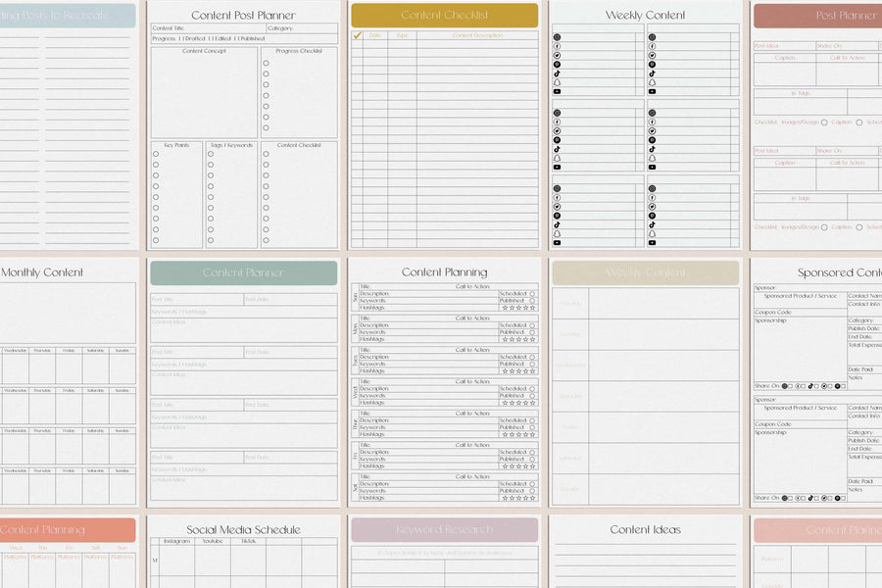Tick the first circle under Key Points
This screenshot has height=588, width=882.
pos(156,154)
